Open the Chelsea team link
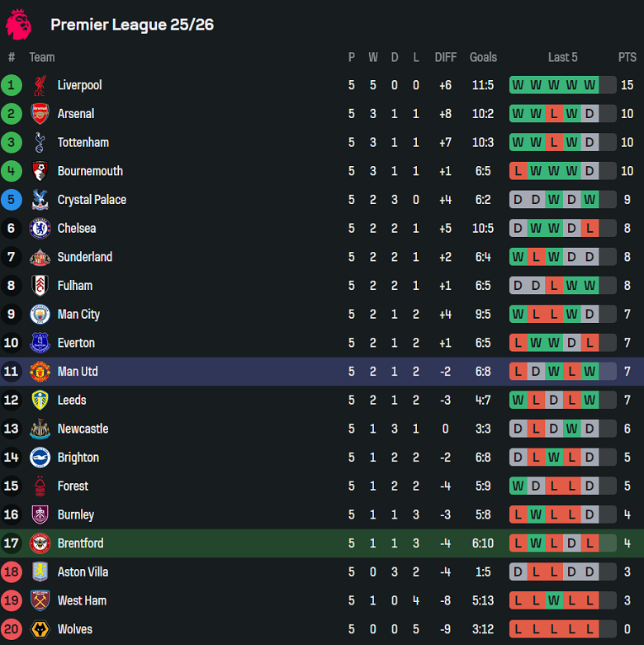This screenshot has width=644, height=645. click(76, 229)
